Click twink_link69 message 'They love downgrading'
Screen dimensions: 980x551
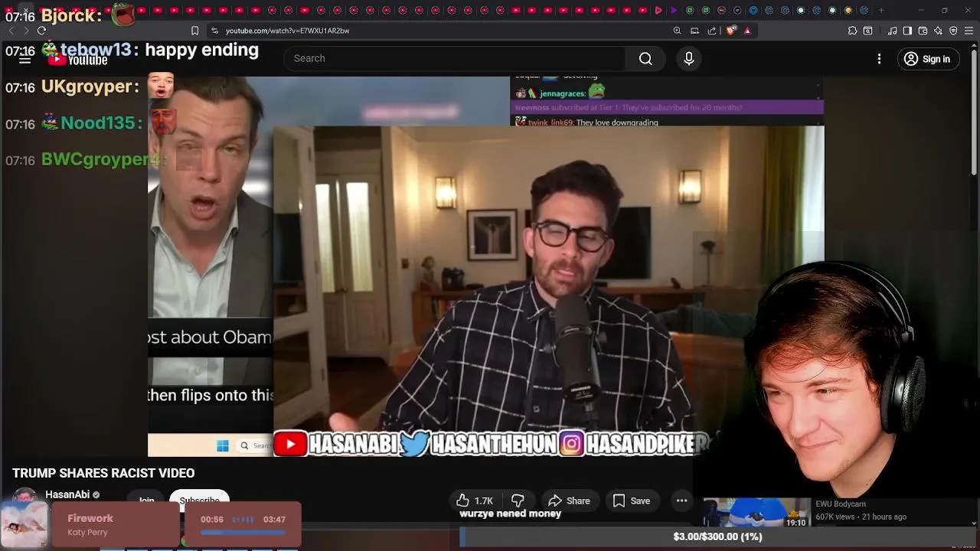click(x=617, y=122)
